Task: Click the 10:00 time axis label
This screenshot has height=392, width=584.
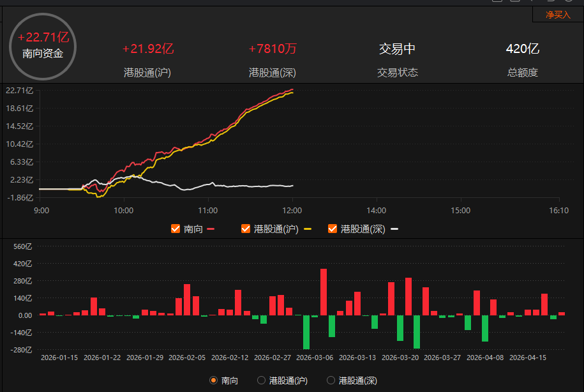Action: pyautogui.click(x=124, y=211)
